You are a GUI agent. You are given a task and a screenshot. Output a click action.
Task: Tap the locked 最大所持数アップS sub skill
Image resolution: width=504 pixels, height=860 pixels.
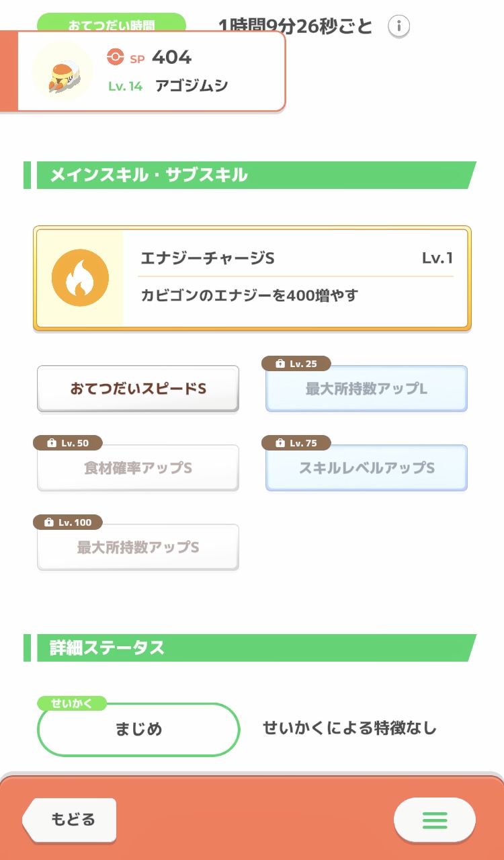point(138,547)
